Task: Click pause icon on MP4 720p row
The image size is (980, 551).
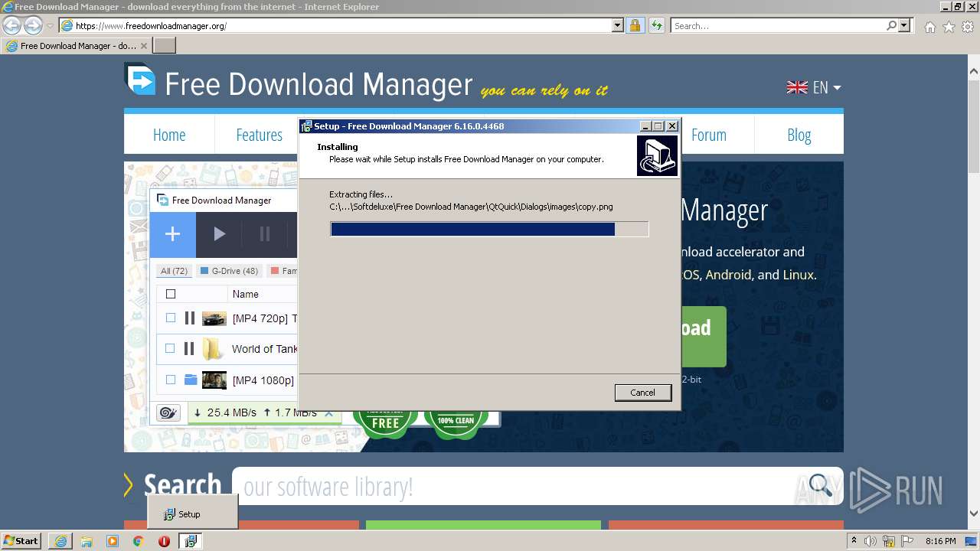Action: (189, 318)
